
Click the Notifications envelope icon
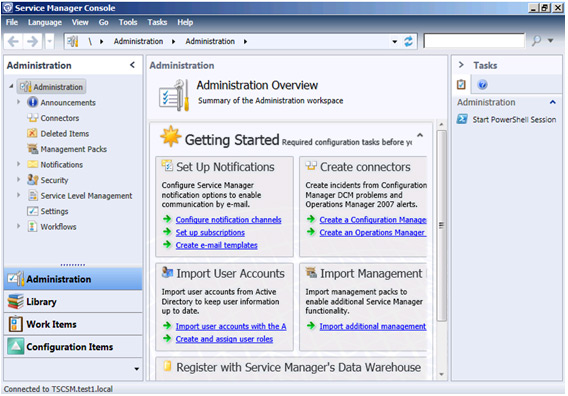pyautogui.click(x=32, y=164)
